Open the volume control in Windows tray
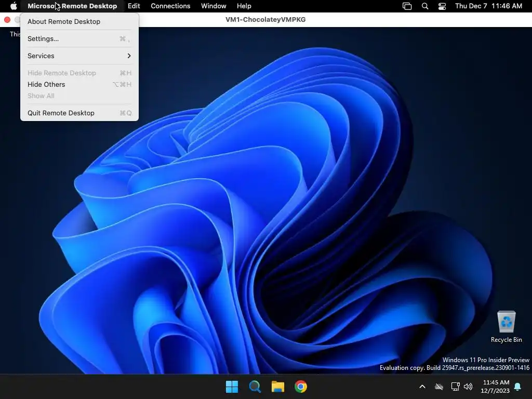This screenshot has width=532, height=399. pos(468,387)
